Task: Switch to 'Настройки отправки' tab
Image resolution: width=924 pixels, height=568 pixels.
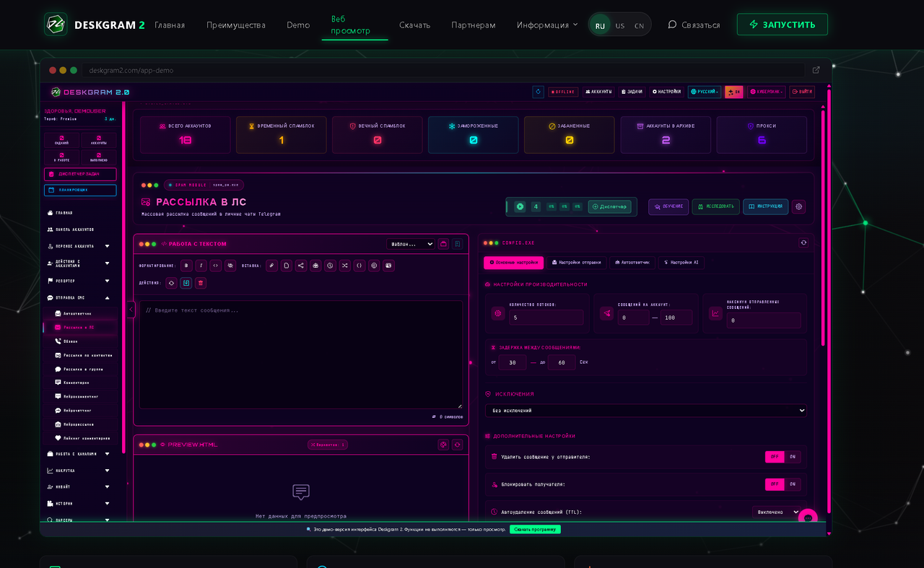Action: point(576,263)
